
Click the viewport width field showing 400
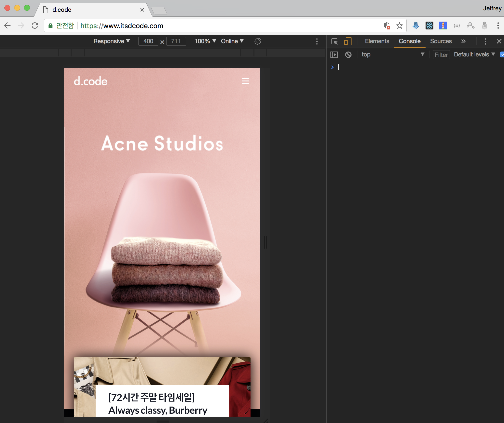pos(148,41)
